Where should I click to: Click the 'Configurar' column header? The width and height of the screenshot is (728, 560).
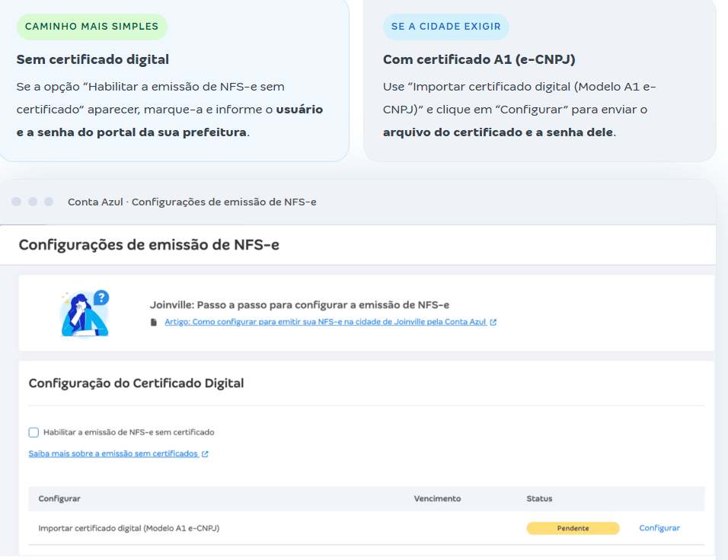pyautogui.click(x=59, y=499)
